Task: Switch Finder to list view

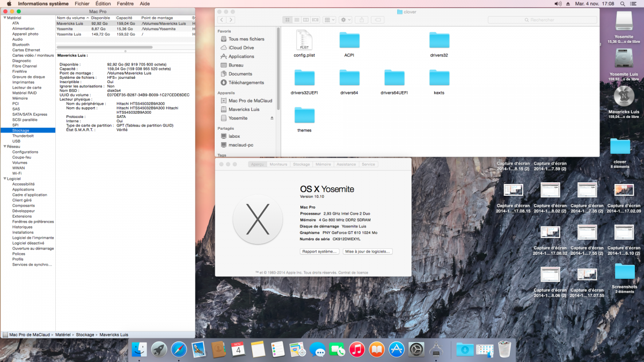Action: click(297, 20)
